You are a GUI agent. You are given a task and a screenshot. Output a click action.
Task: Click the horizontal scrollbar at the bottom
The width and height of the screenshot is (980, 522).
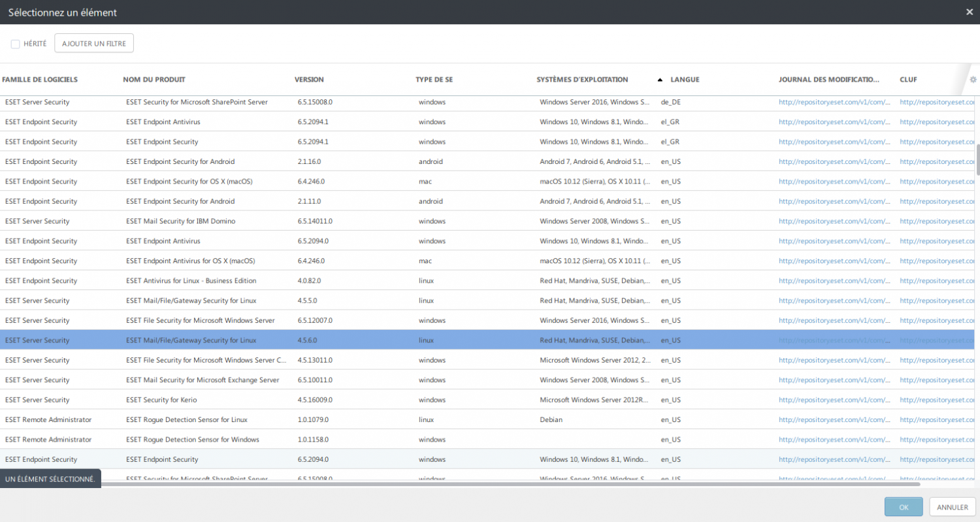(510, 484)
